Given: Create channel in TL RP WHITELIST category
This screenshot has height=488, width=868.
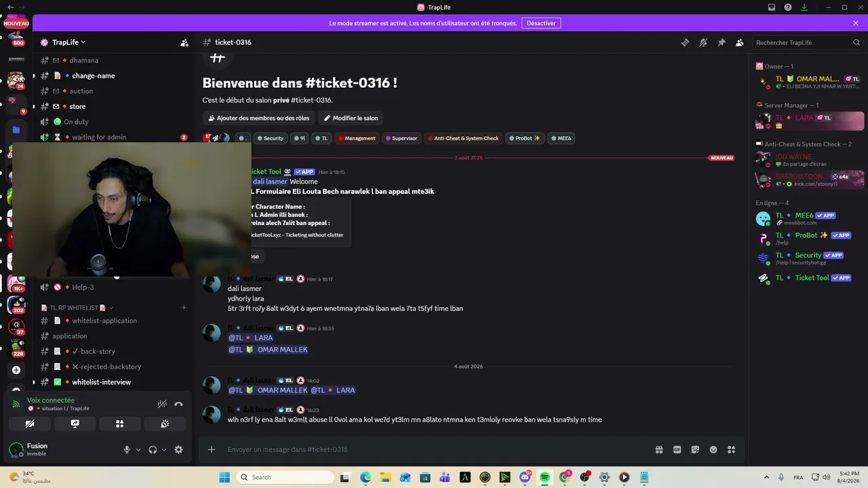Looking at the screenshot, I should [x=184, y=308].
